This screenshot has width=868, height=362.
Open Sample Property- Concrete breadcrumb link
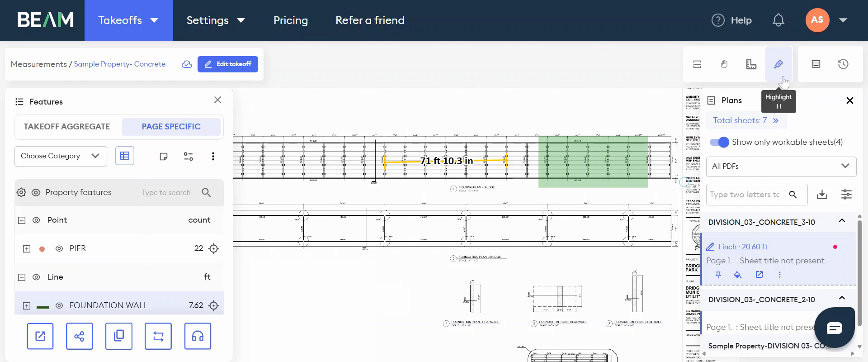[120, 64]
